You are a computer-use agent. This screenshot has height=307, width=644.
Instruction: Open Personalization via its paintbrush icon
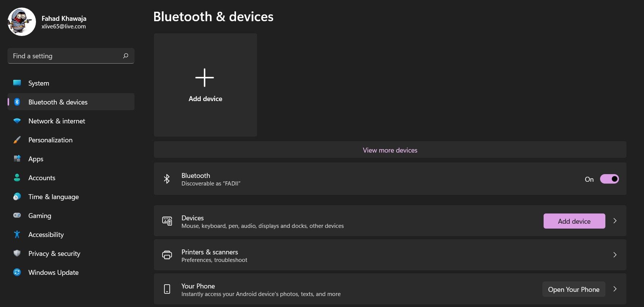[17, 140]
